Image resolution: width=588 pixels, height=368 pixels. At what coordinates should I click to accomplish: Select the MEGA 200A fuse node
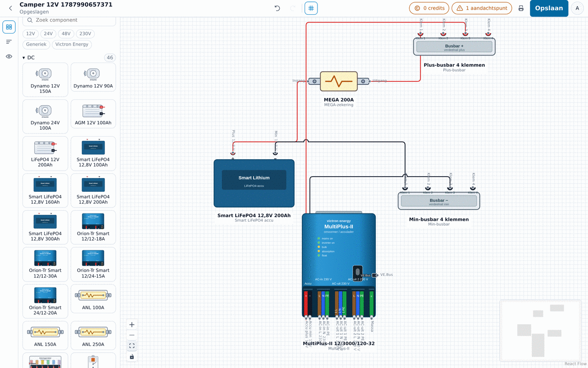[x=339, y=81]
